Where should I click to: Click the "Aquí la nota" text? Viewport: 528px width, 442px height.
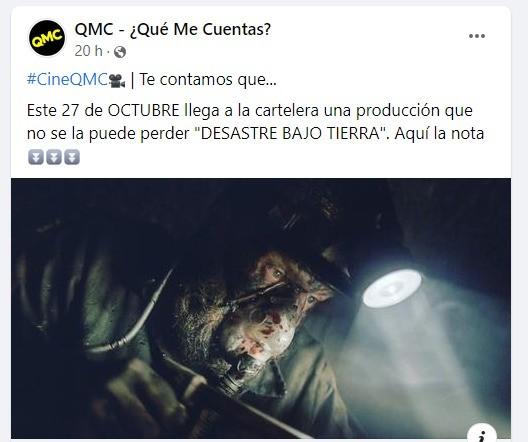(x=439, y=134)
